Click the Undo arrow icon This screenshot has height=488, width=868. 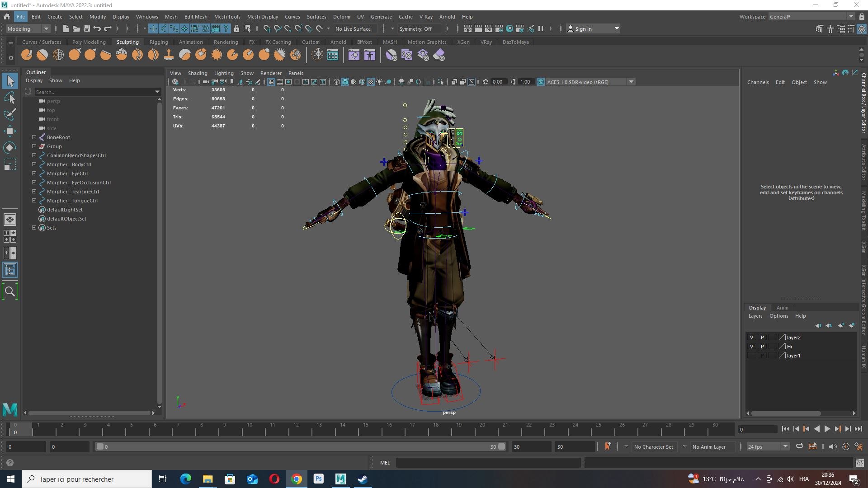(97, 28)
